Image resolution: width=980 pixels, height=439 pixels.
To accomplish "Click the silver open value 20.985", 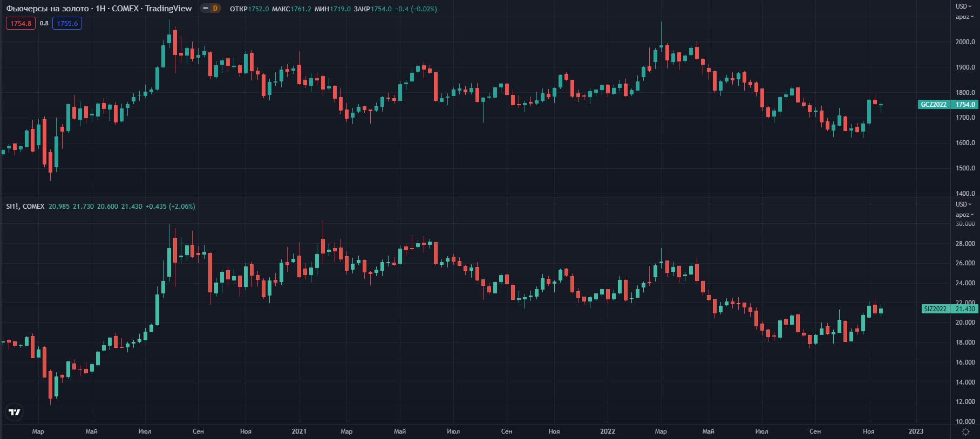I will point(59,207).
